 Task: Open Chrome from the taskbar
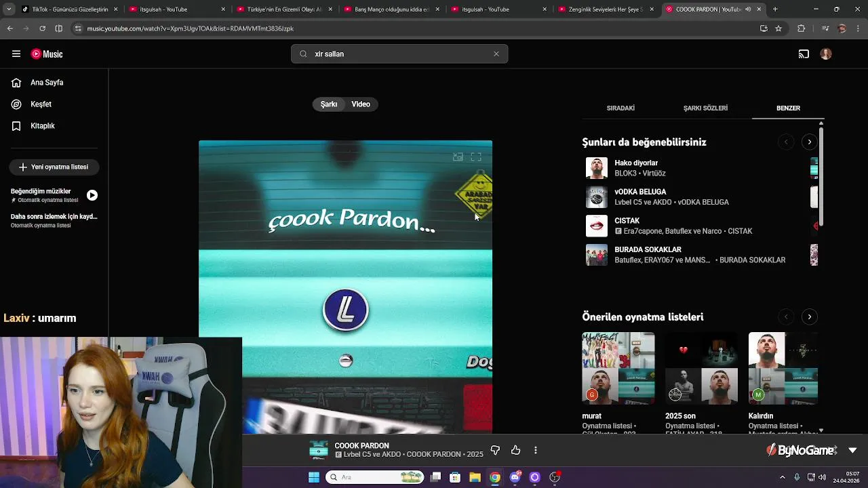tap(495, 477)
